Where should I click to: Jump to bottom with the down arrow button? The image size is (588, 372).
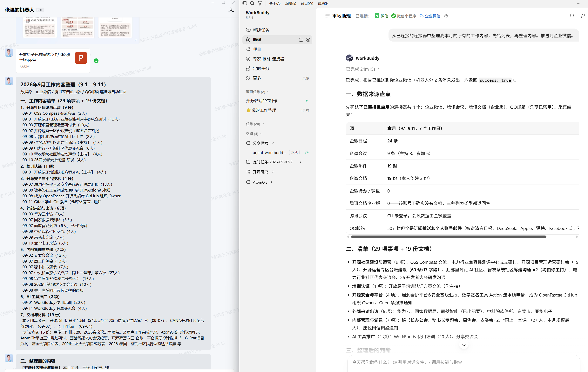(464, 344)
